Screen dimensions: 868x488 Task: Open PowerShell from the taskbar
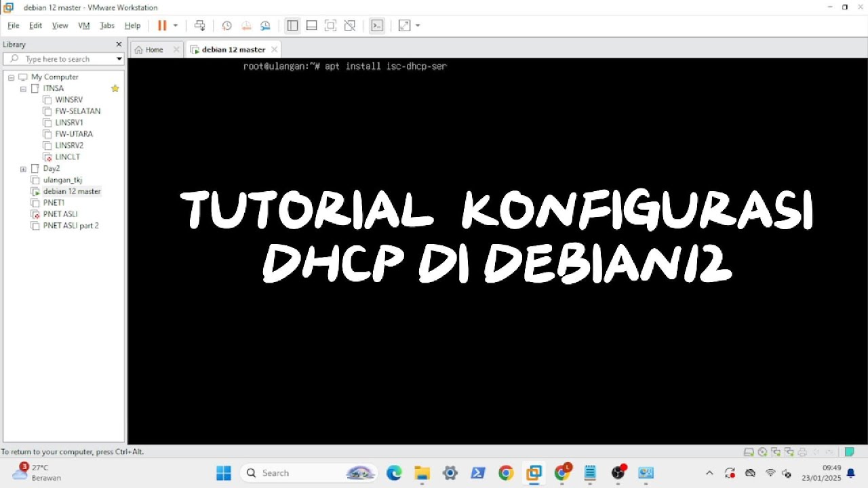click(x=478, y=473)
